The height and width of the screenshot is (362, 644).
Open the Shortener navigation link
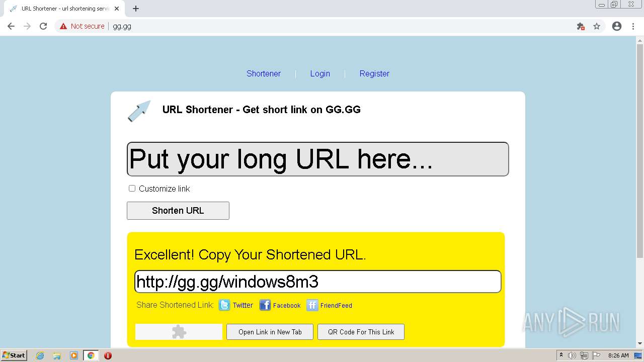click(264, 73)
